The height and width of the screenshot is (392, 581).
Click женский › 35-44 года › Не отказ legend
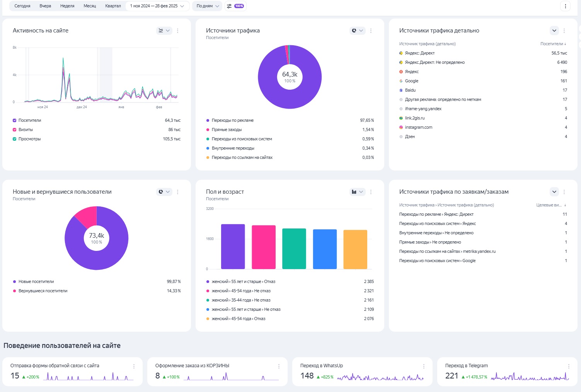pos(239,300)
